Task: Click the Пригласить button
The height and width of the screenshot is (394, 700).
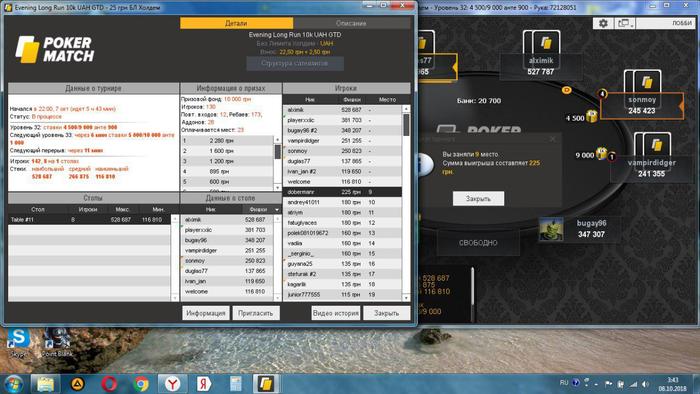Action: 256,313
